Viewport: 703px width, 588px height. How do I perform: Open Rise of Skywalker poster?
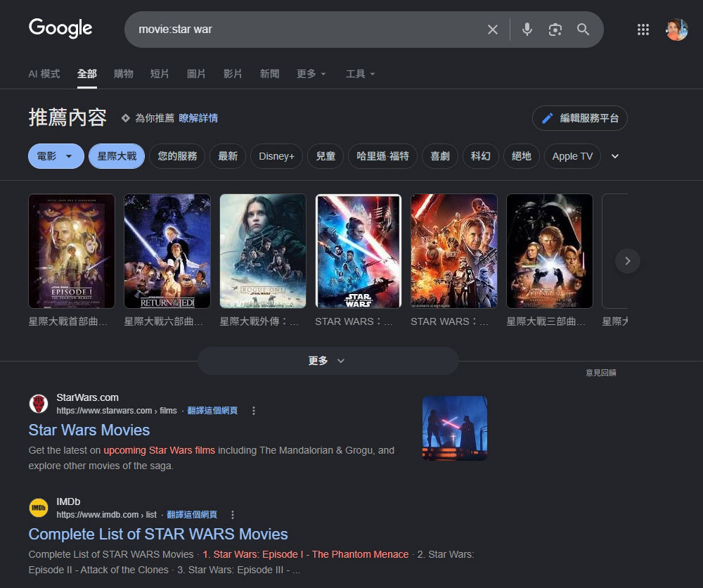pyautogui.click(x=359, y=250)
